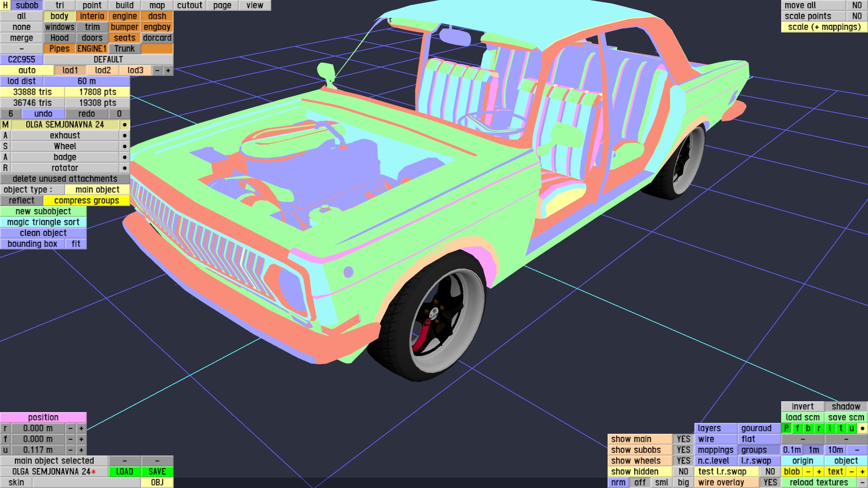Open the skin selector field
868x488 pixels.
(86, 483)
